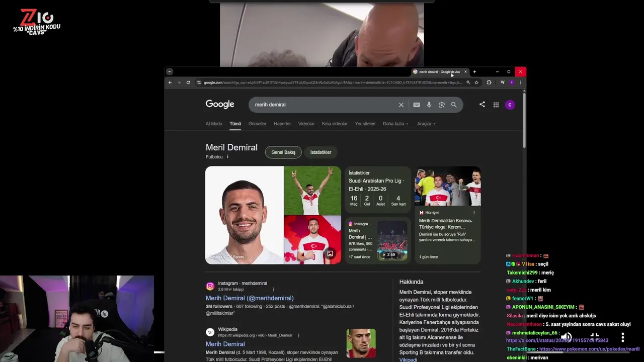Open the Wikipedia 'Merih Demiral' link
The height and width of the screenshot is (362, 644).
click(225, 344)
